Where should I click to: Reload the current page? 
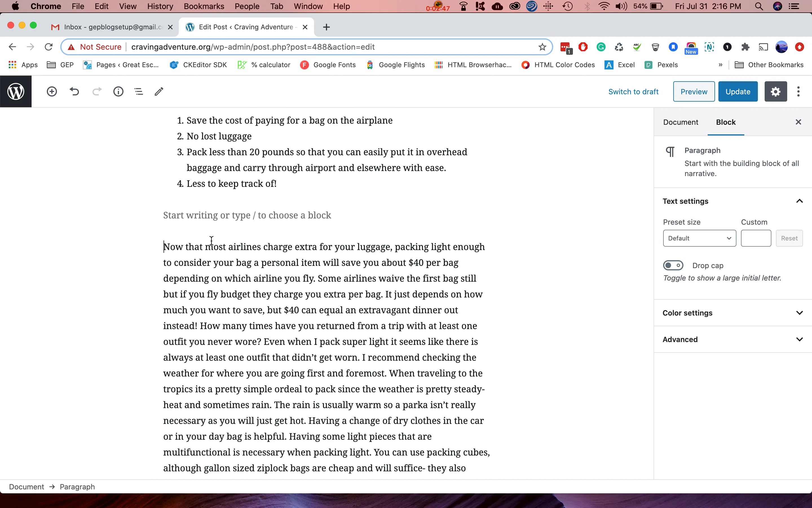click(x=49, y=47)
